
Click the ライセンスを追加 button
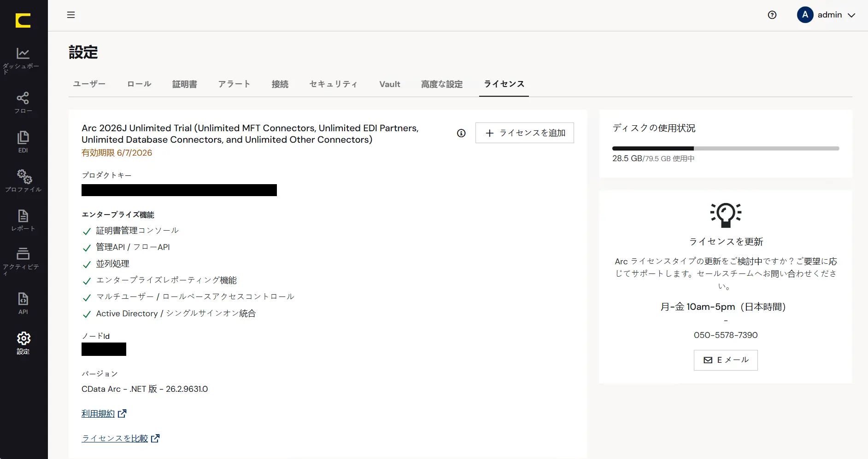click(525, 133)
